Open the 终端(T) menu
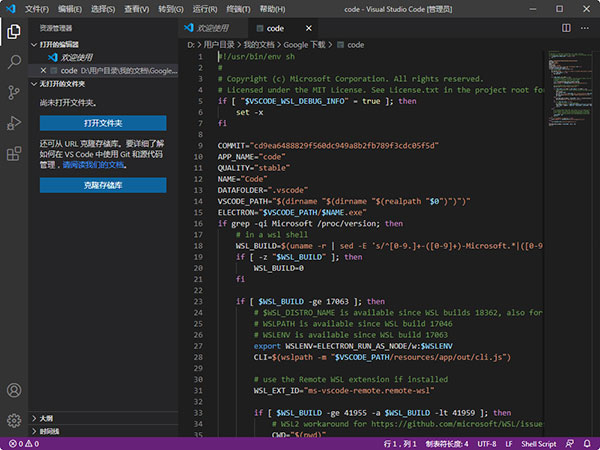 click(240, 8)
